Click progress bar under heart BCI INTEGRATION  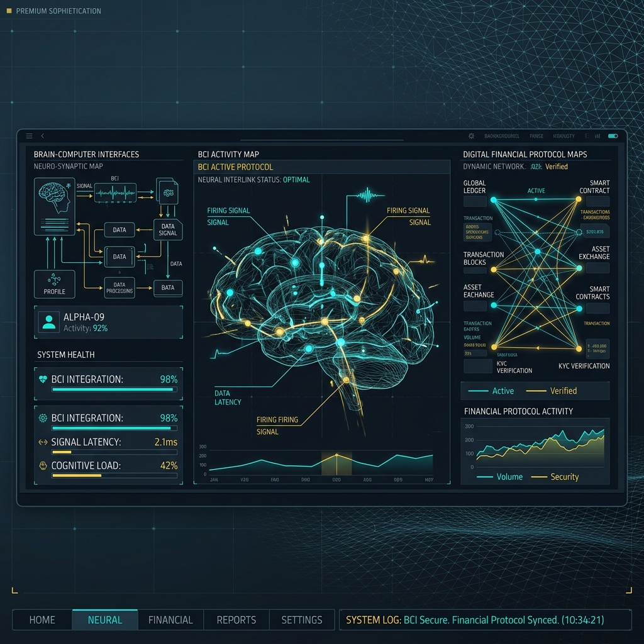click(x=114, y=389)
